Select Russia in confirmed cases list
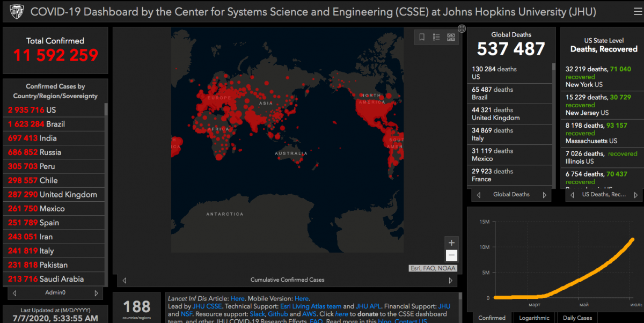 pyautogui.click(x=54, y=152)
